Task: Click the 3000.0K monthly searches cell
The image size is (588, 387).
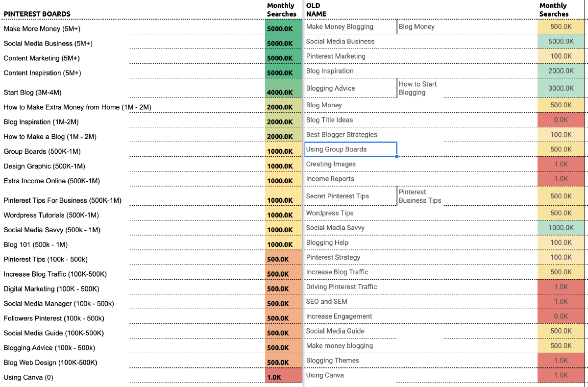Action: pyautogui.click(x=561, y=88)
